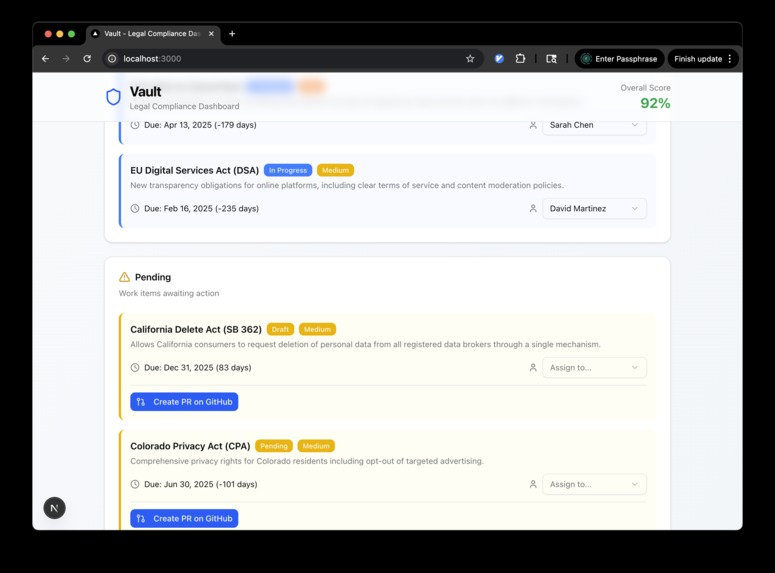Viewport: 775px width, 573px height.
Task: Click the clock icon beside Due: Dec 31, 2025
Action: pyautogui.click(x=135, y=367)
